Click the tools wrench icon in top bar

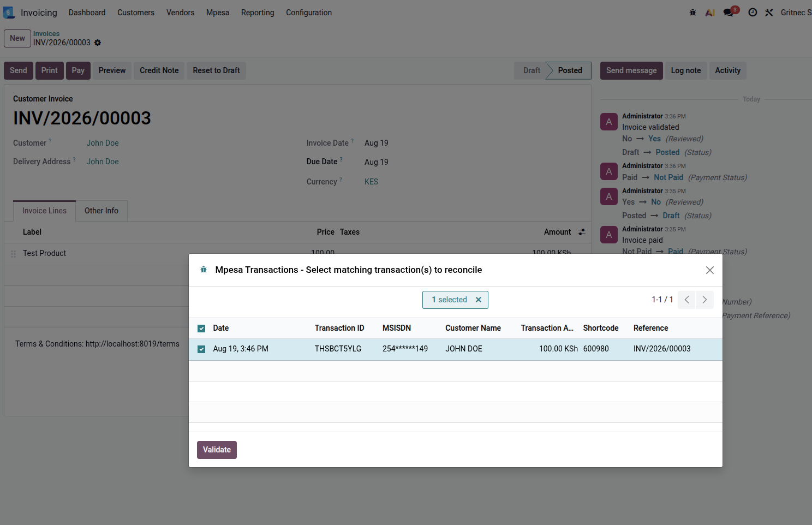coord(769,13)
